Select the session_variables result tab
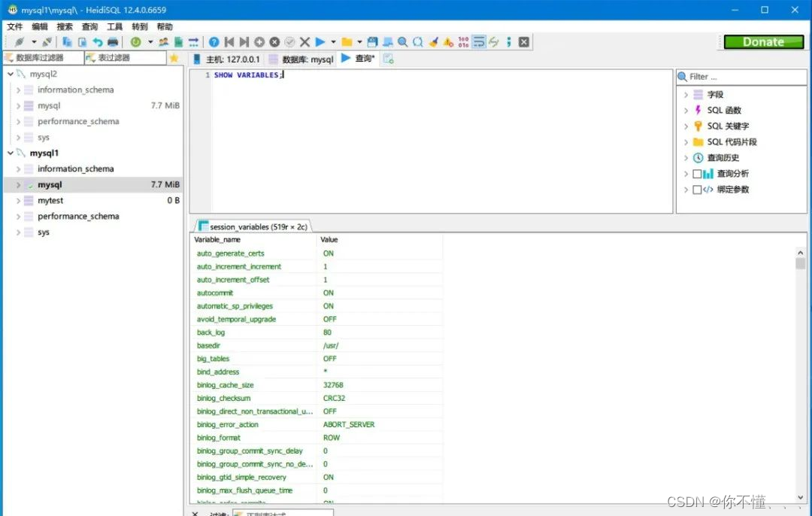 253,226
